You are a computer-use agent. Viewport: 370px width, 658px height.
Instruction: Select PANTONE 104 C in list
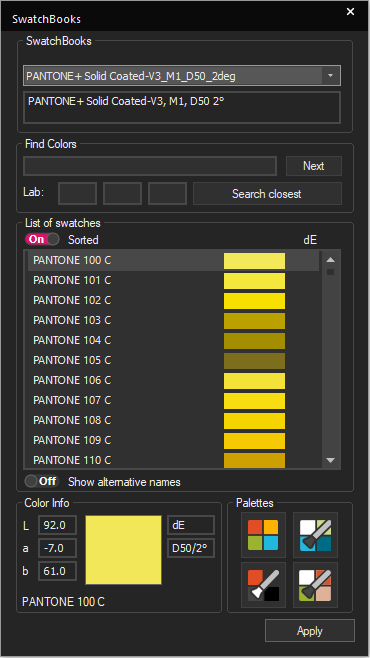click(x=173, y=341)
